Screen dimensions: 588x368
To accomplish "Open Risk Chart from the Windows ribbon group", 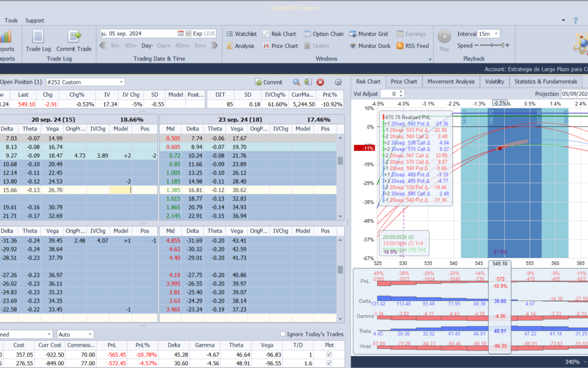I will [x=279, y=34].
